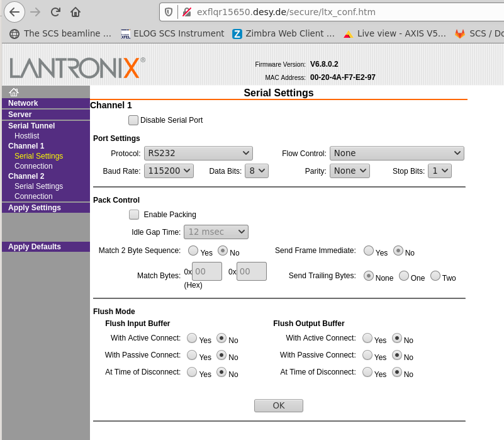The image size is (504, 440).
Task: Open Serial Tunnel menu item
Action: (31, 126)
